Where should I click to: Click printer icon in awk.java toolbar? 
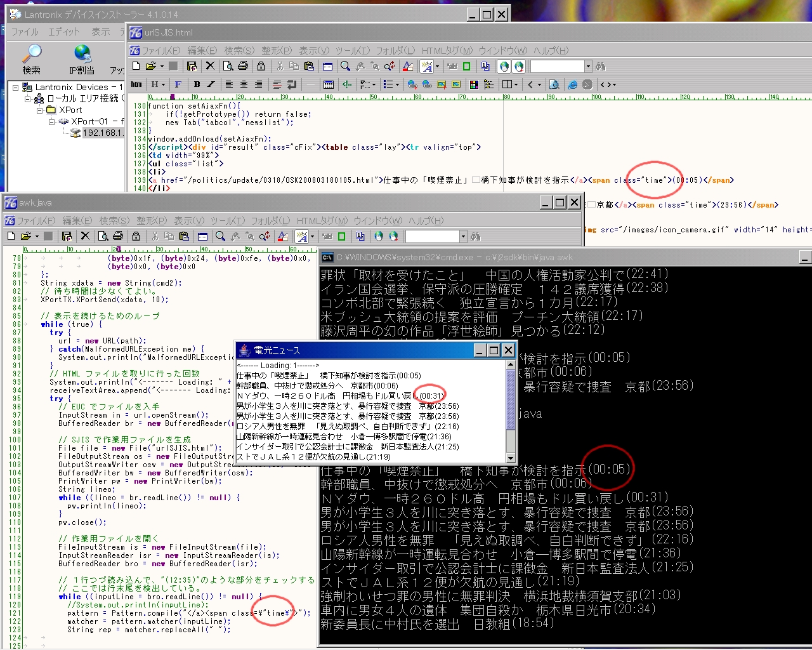[x=118, y=236]
